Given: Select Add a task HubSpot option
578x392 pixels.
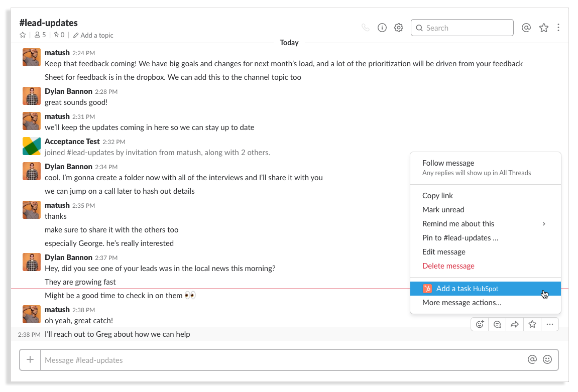Looking at the screenshot, I should [467, 289].
